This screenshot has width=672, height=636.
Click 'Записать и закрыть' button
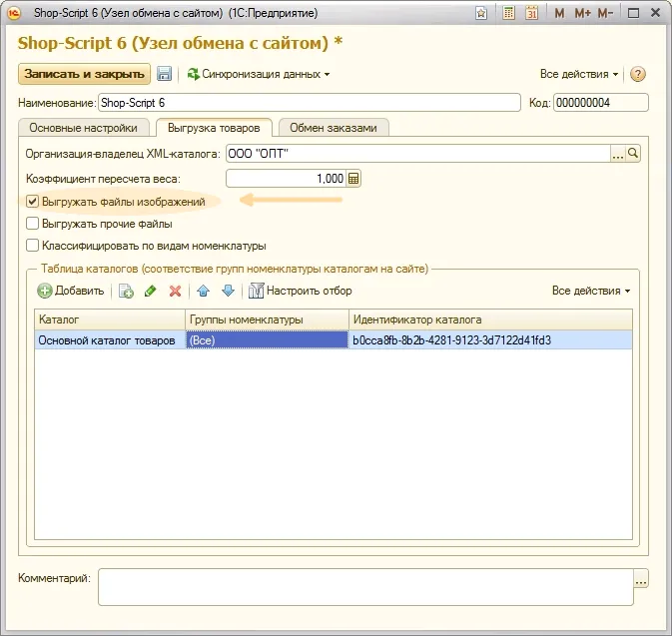[x=84, y=74]
